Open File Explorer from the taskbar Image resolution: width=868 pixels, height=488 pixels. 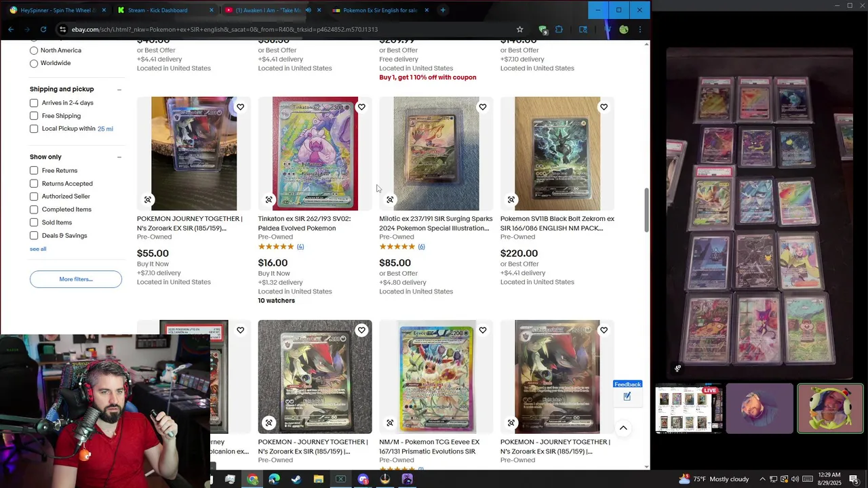pos(319,479)
